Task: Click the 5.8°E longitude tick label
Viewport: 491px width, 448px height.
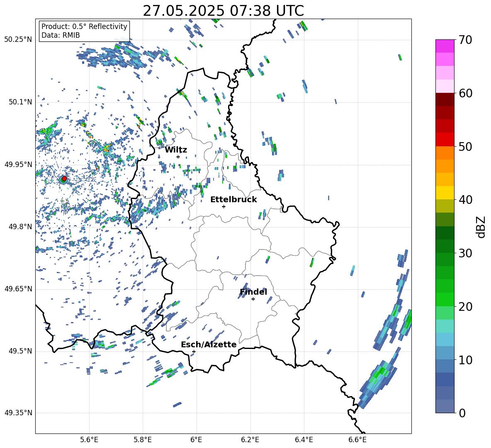Action: [x=143, y=440]
